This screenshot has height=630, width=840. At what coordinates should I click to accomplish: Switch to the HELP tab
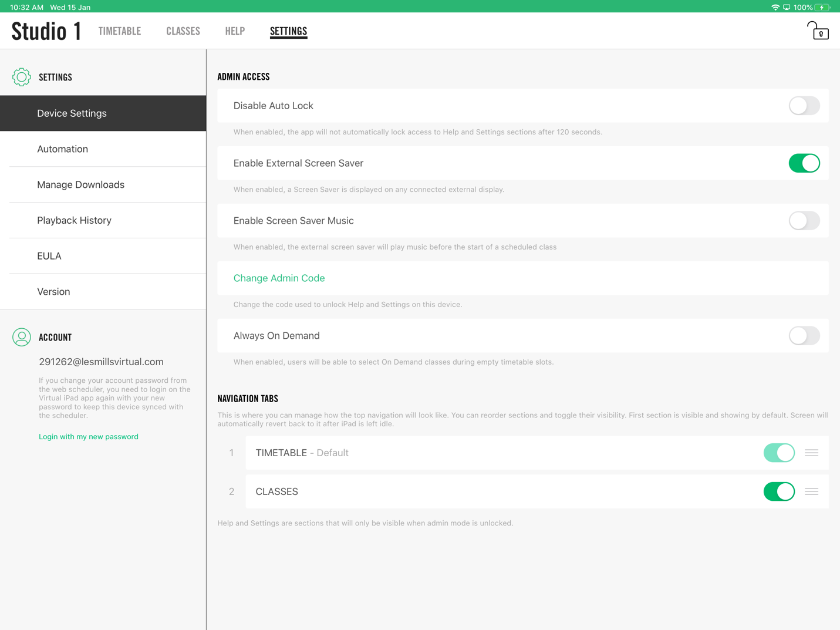[235, 31]
